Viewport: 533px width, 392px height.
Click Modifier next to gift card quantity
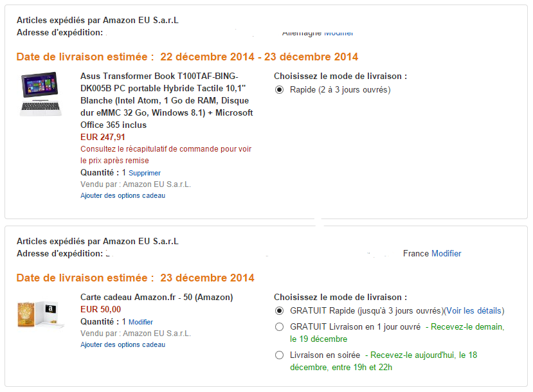click(x=141, y=322)
